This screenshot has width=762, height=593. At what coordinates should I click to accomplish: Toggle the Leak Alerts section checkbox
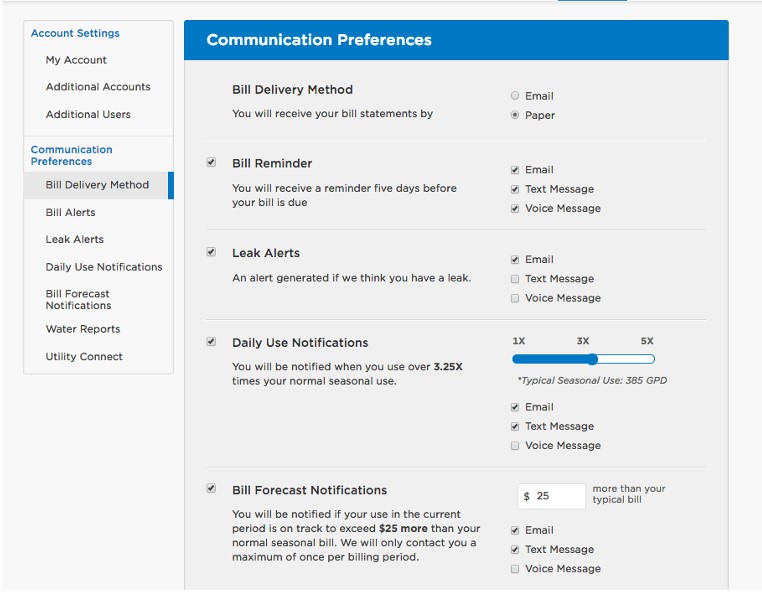211,252
